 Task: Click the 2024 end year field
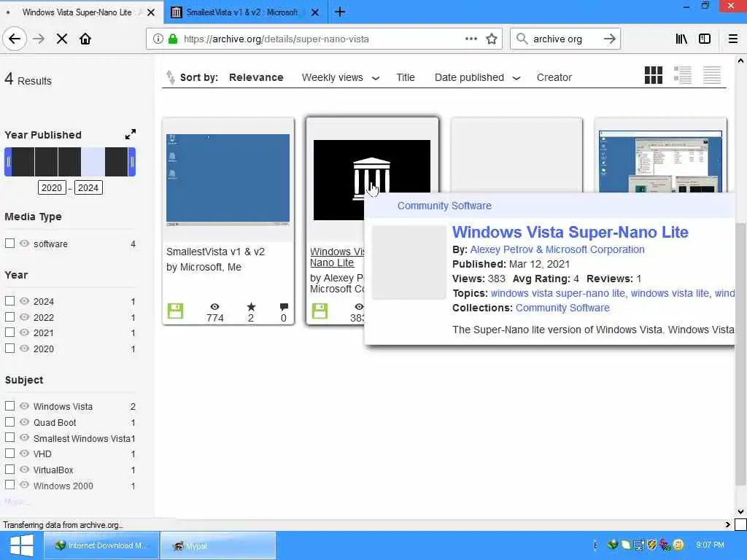pyautogui.click(x=88, y=187)
